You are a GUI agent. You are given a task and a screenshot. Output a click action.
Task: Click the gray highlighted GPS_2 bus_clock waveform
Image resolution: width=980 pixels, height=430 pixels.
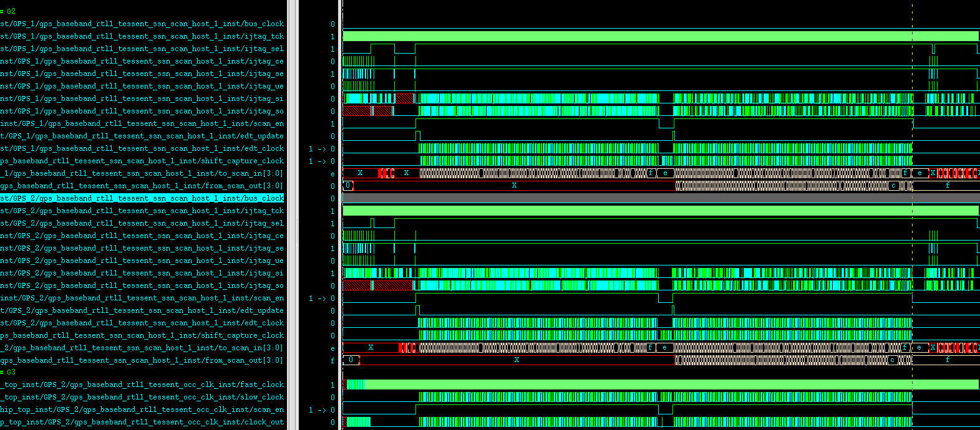point(624,198)
